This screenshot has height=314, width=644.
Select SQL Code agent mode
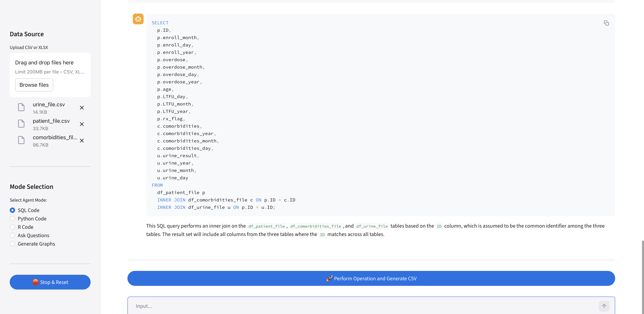[x=13, y=210]
